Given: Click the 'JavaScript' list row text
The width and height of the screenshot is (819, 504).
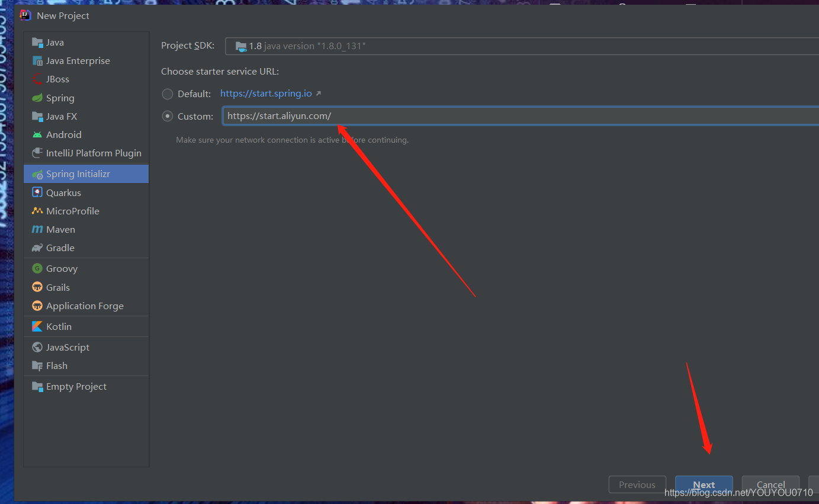Looking at the screenshot, I should [x=68, y=348].
